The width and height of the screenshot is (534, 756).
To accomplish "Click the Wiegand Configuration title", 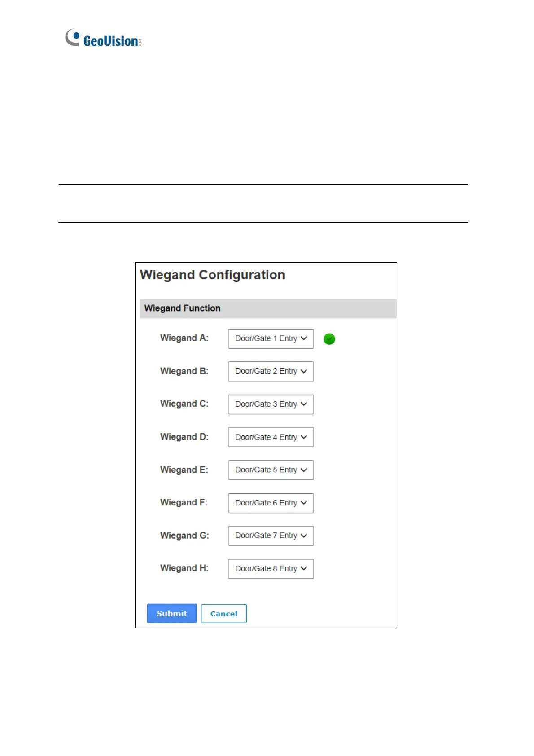I will [x=213, y=275].
